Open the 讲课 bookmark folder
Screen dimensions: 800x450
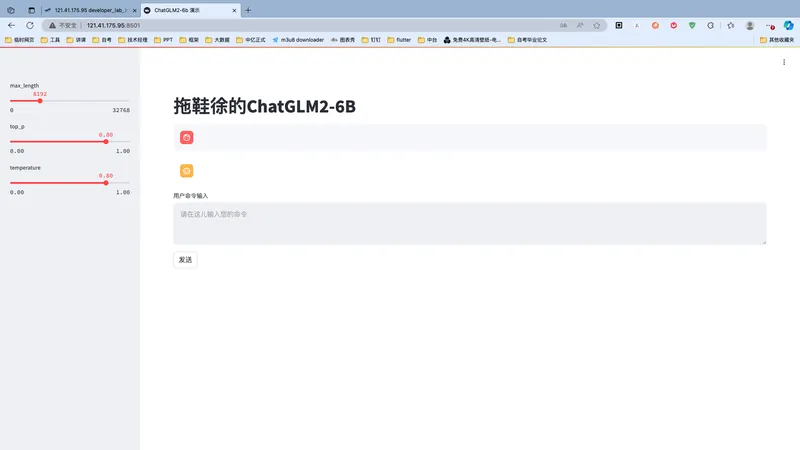(x=76, y=40)
